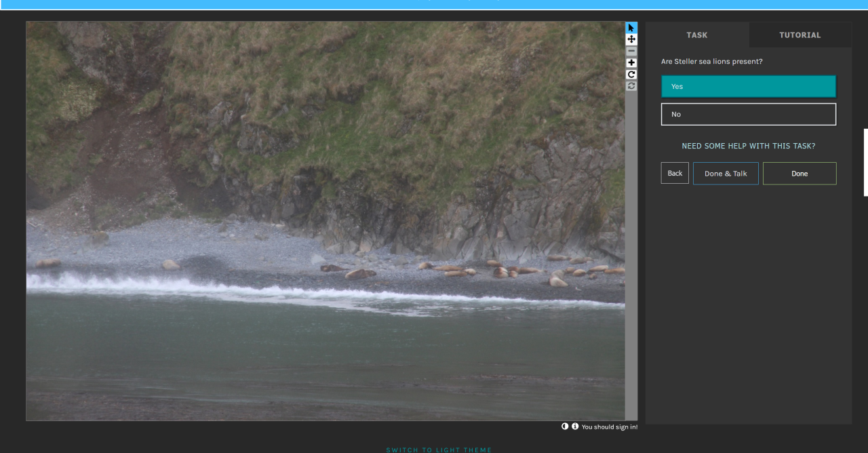Click the 'Are Steller sea lions present?' question
Image resolution: width=868 pixels, height=453 pixels.
712,61
